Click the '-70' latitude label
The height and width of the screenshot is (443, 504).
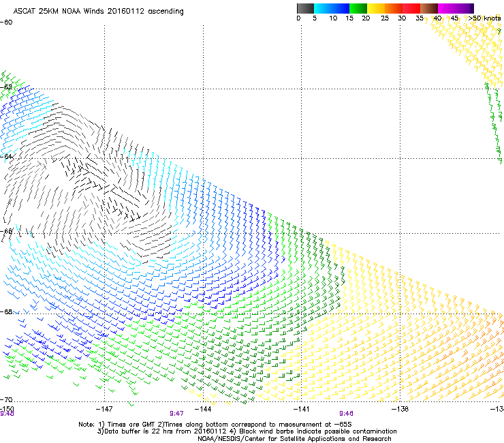coord(6,400)
